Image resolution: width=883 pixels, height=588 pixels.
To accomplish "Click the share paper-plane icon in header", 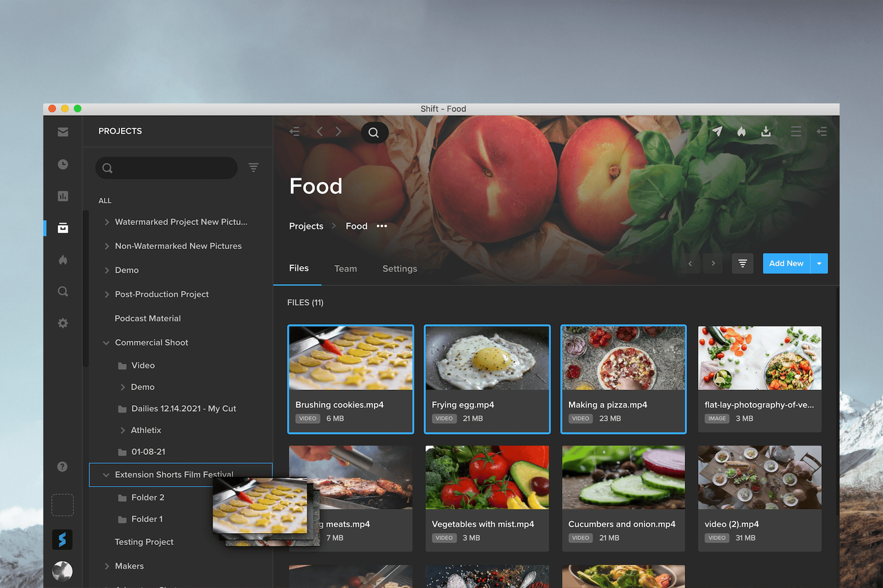I will click(717, 131).
